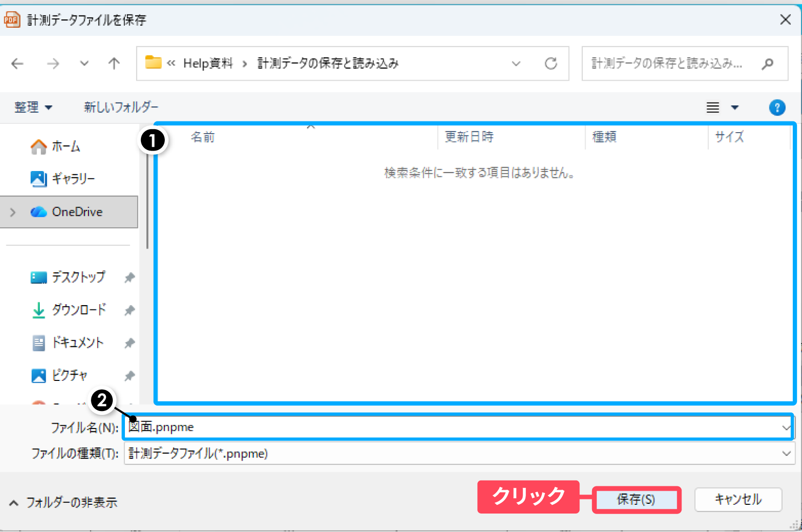Click the ホーム house icon

pos(38,146)
